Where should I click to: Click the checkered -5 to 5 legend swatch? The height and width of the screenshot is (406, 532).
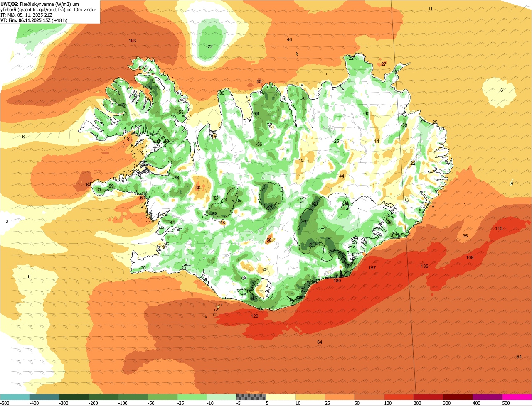click(251, 397)
